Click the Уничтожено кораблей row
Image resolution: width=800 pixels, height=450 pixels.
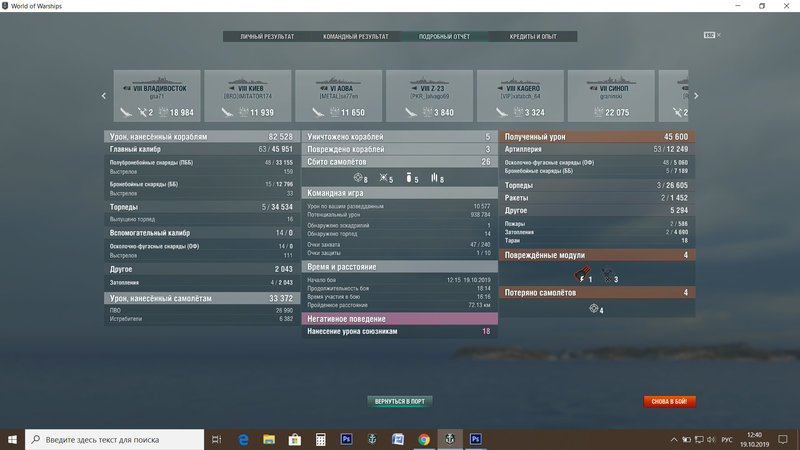click(x=399, y=137)
